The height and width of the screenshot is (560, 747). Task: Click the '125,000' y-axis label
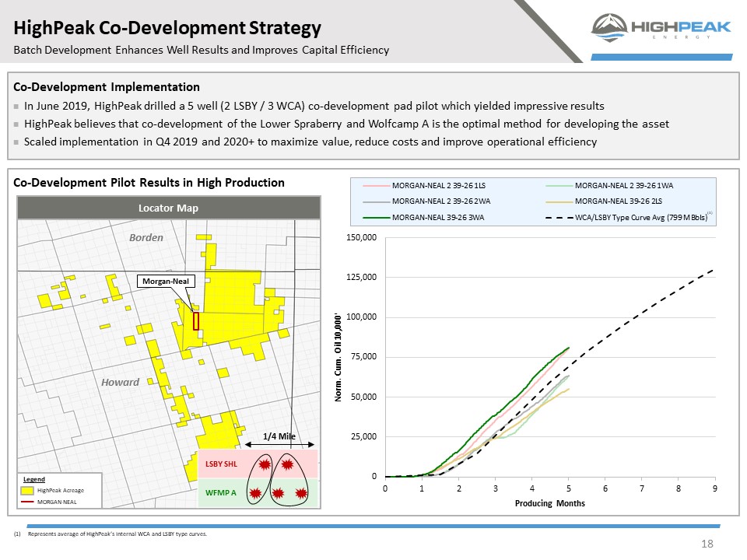coord(361,277)
